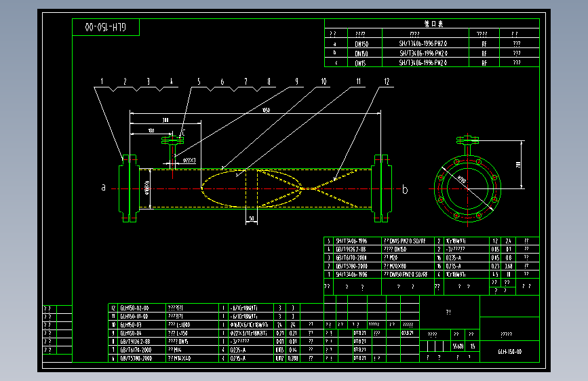The height and width of the screenshot is (381, 588).
Task: Click GB/T6170-2000 in parts list row 3
Action: pos(351,258)
